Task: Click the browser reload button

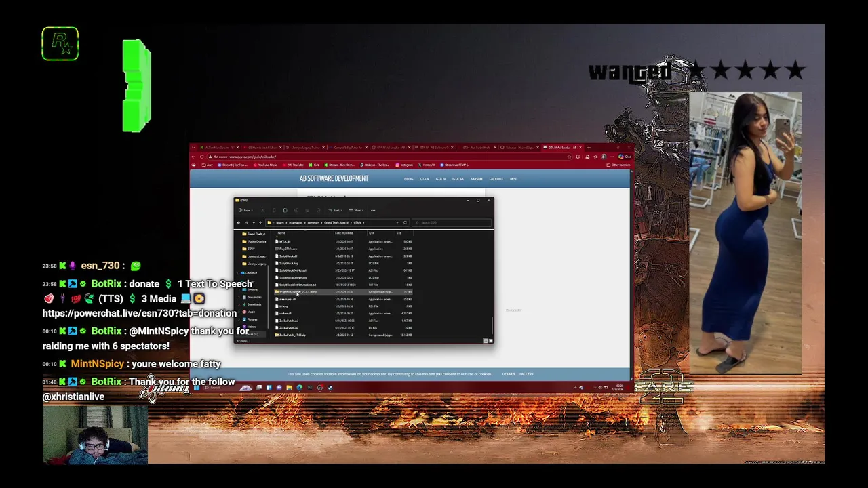Action: pos(201,157)
